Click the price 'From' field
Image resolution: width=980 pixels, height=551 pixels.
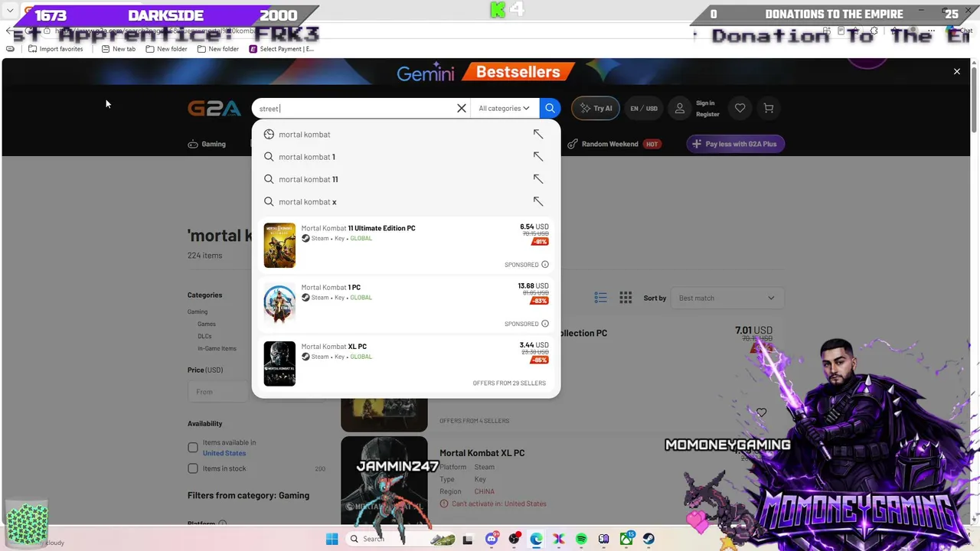tap(220, 392)
